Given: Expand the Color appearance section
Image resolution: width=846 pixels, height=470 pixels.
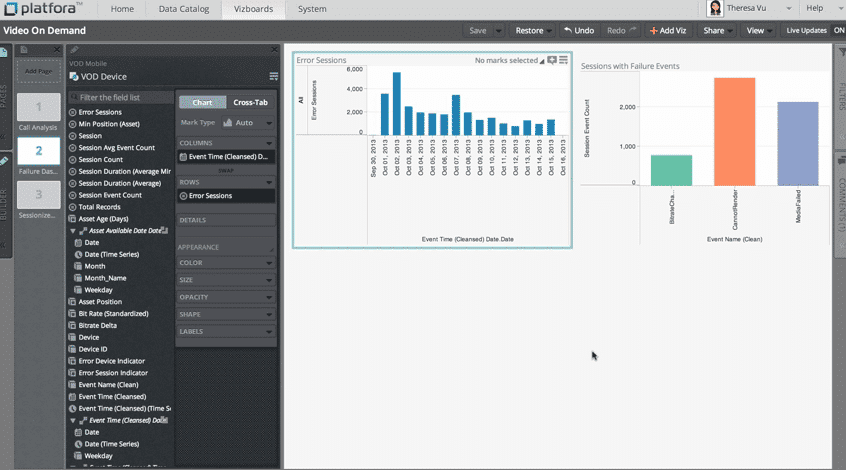Looking at the screenshot, I should point(225,263).
